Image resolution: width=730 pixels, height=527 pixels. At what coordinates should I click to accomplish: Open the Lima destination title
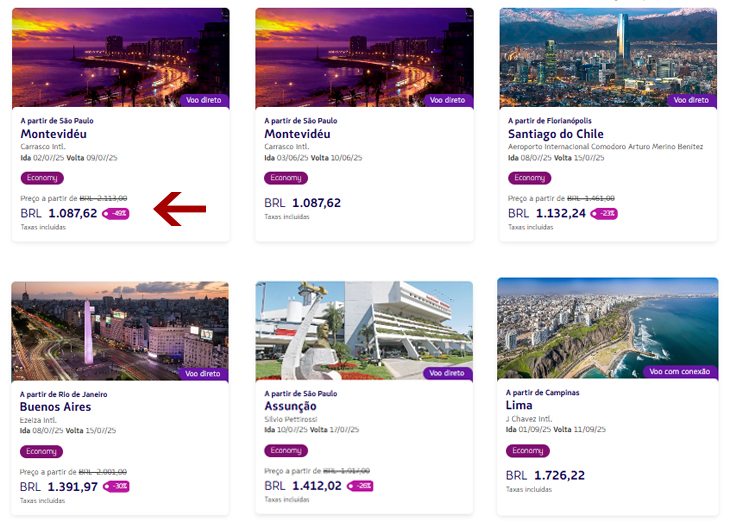point(519,405)
